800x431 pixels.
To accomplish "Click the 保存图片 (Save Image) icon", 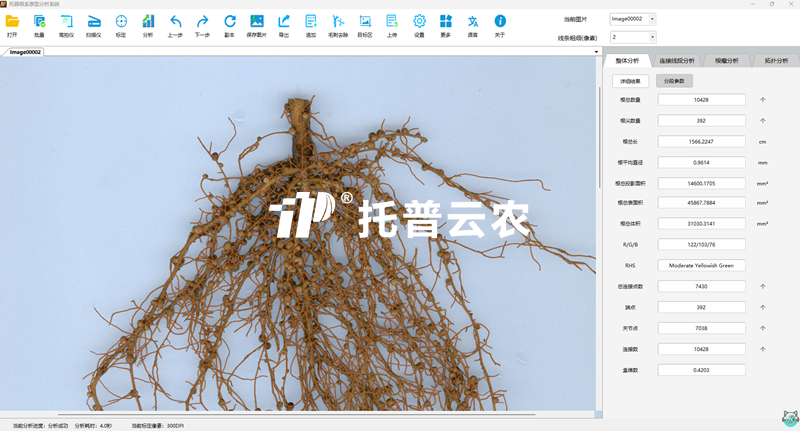I will tap(257, 22).
